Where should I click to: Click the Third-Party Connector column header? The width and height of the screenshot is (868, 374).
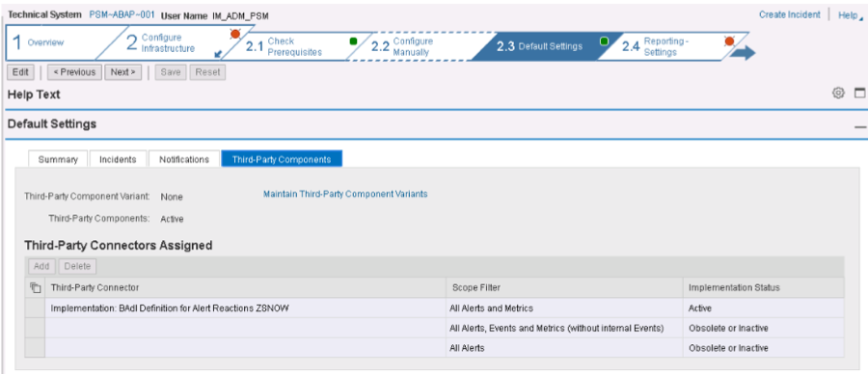click(245, 287)
